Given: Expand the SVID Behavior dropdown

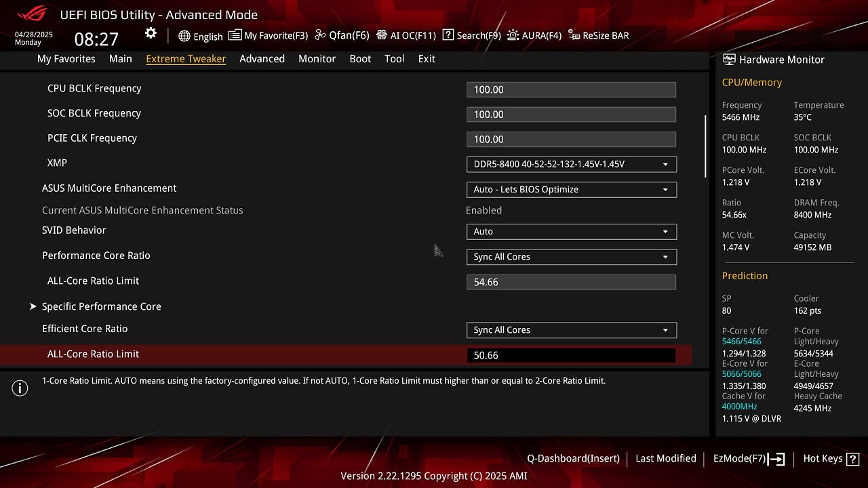Looking at the screenshot, I should pos(572,231).
